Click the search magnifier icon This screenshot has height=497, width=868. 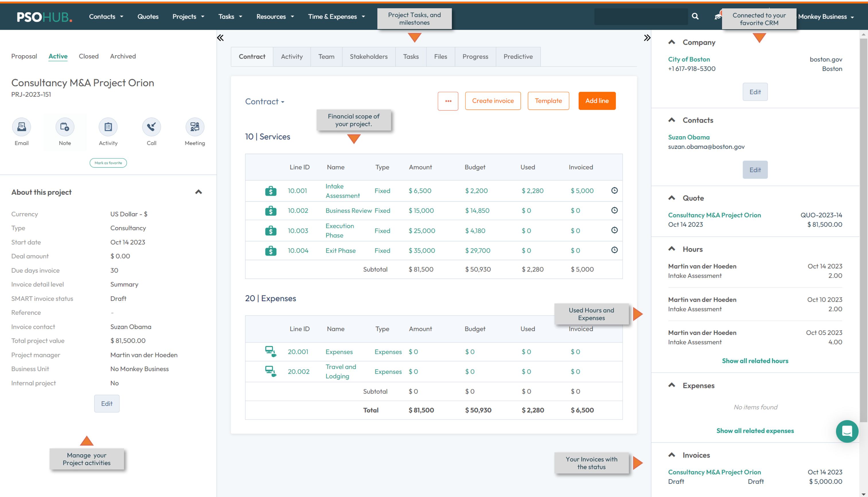(695, 16)
